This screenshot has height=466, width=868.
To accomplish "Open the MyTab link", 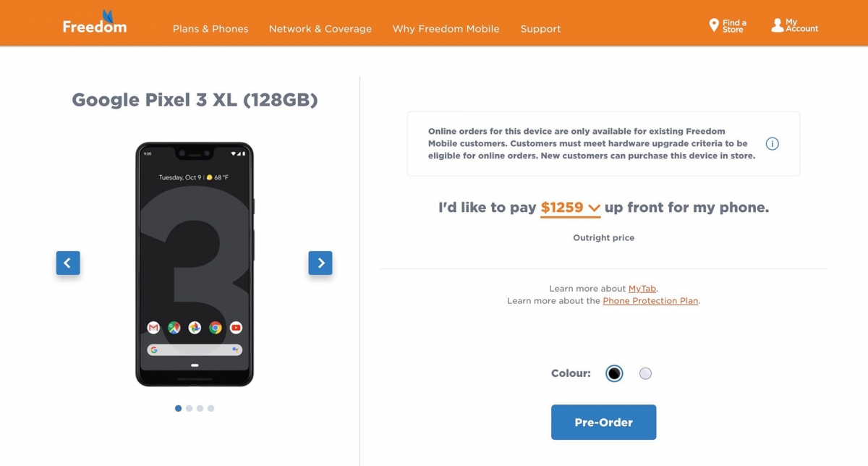I will click(642, 288).
